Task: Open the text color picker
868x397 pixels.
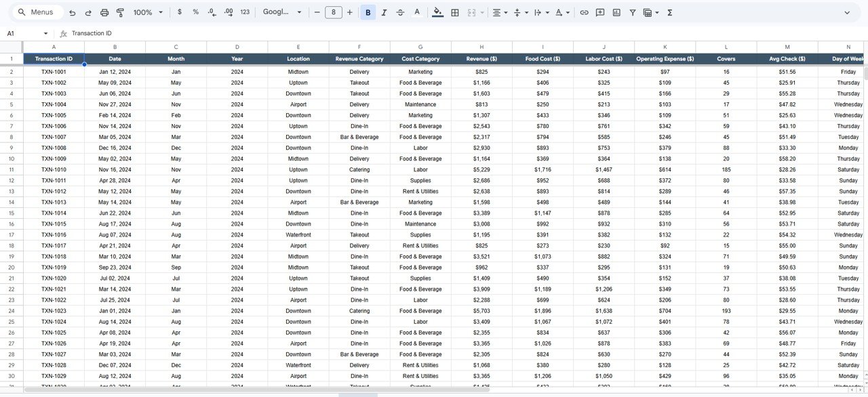Action: tap(417, 12)
